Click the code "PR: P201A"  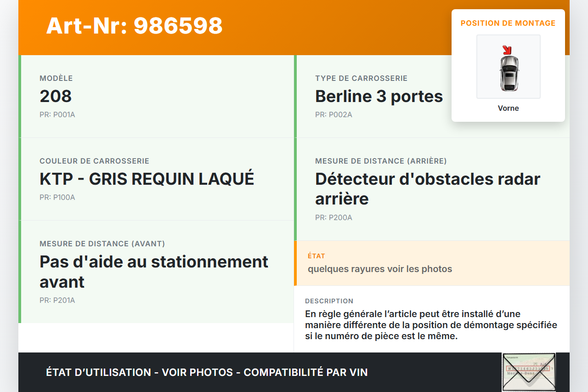click(57, 301)
